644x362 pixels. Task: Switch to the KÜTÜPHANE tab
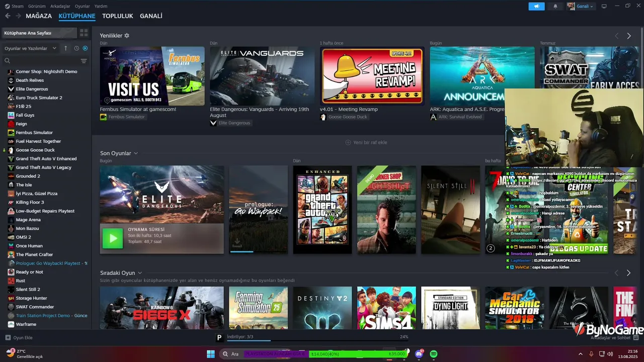click(77, 16)
